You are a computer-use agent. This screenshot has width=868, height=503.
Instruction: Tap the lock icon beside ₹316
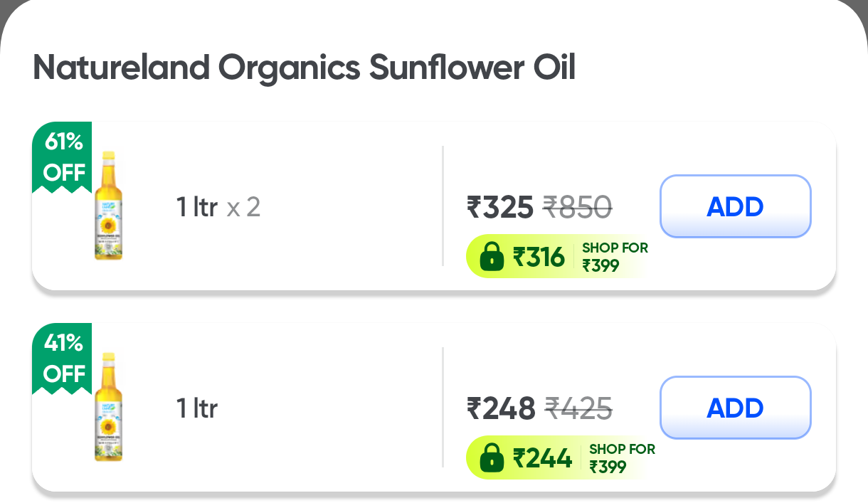492,257
